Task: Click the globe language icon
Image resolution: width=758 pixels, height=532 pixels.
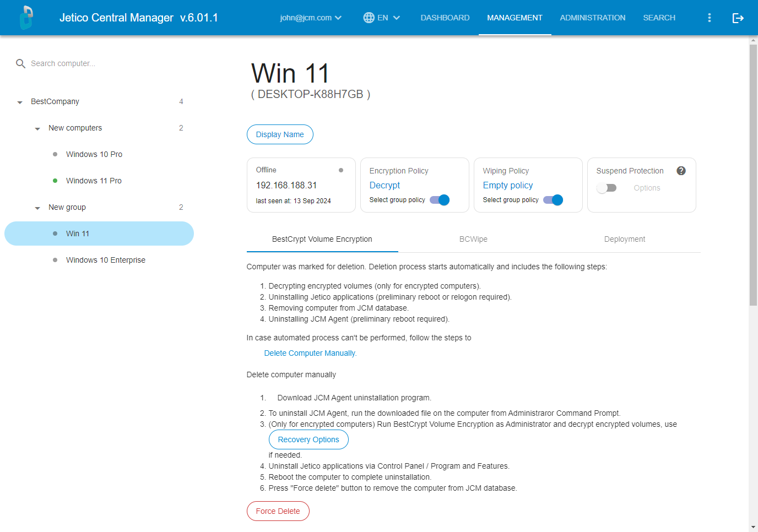Action: (369, 18)
